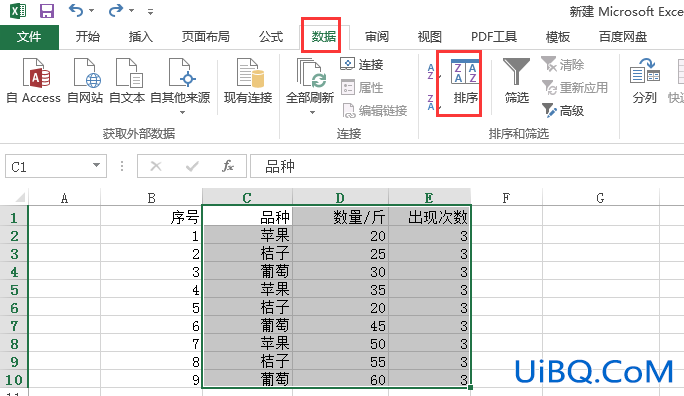The width and height of the screenshot is (684, 396).
Task: Select column F header
Action: point(506,198)
